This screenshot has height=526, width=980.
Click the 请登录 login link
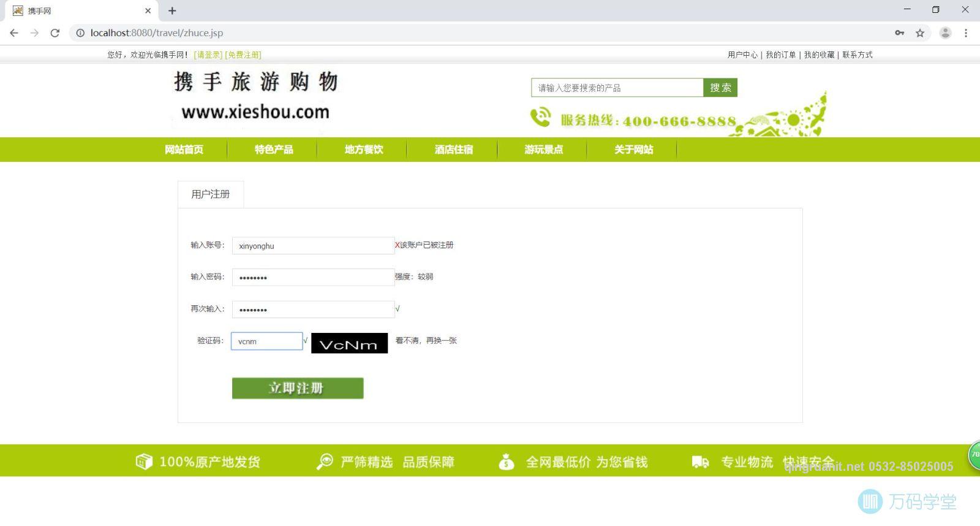pos(208,55)
